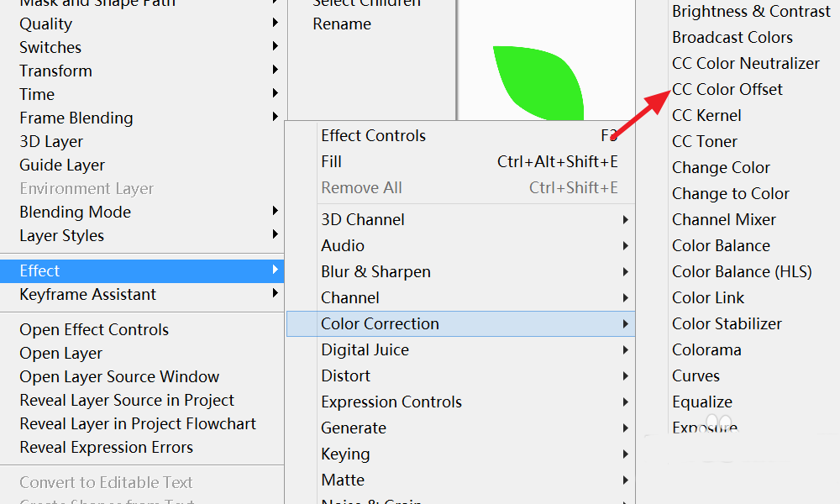This screenshot has height=504, width=840.
Task: Expand the Keyframe Assistant submenu
Action: click(x=87, y=294)
